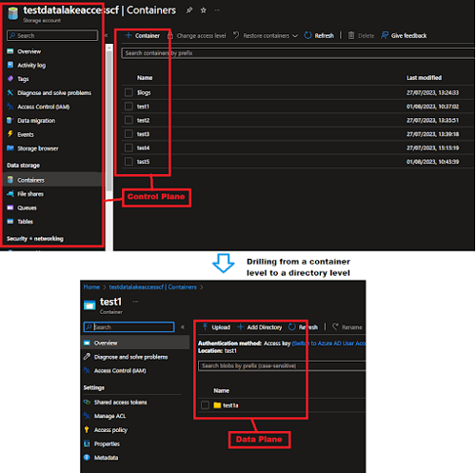
Task: Click the Refresh containers button
Action: (319, 35)
